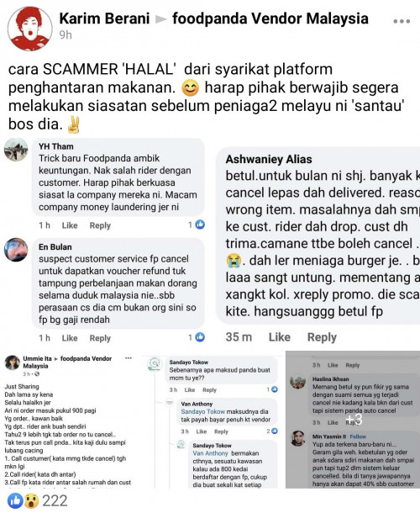Click YH Tham's avatar
Screen dimensions: 420x513
[x=16, y=150]
